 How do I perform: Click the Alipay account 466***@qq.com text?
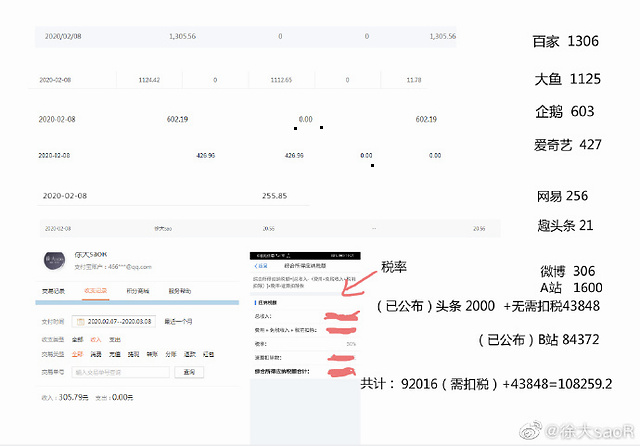click(113, 267)
